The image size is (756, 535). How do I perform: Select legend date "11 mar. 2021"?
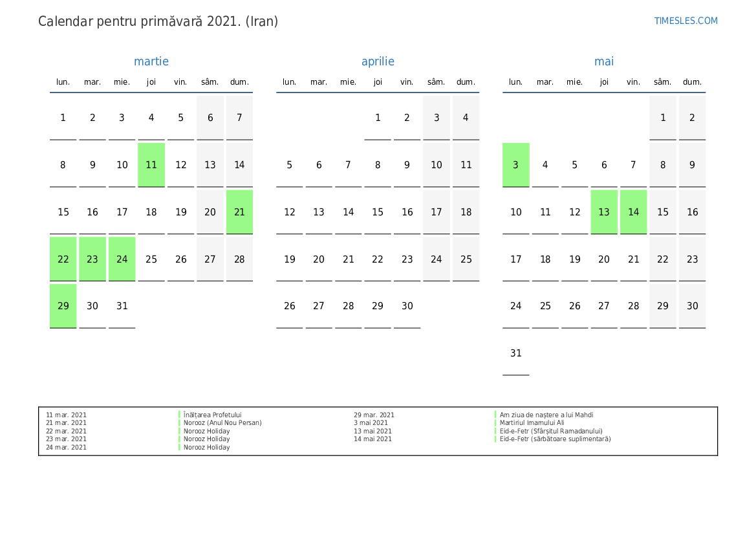[67, 415]
